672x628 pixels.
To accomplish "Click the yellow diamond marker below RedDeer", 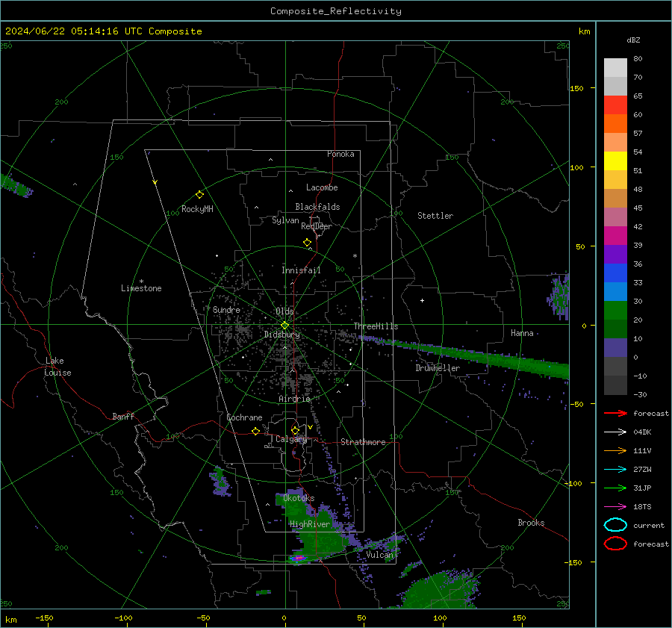I will [x=307, y=243].
